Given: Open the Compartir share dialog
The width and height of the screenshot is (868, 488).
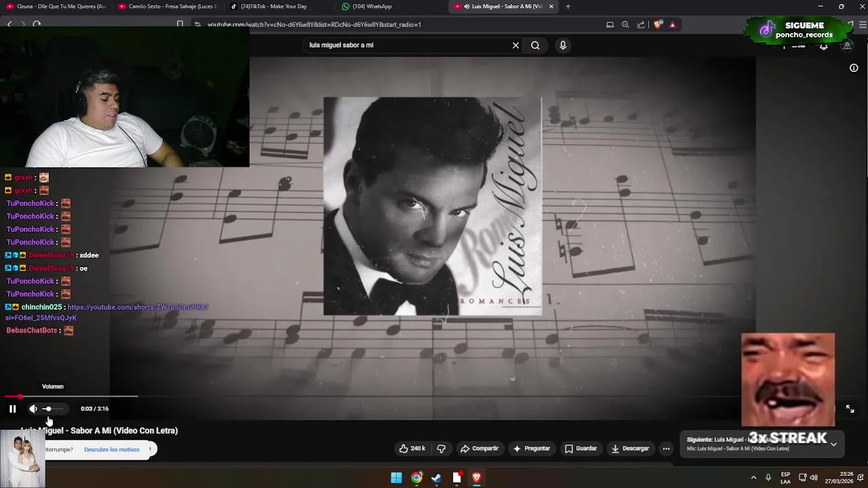Looking at the screenshot, I should point(479,449).
